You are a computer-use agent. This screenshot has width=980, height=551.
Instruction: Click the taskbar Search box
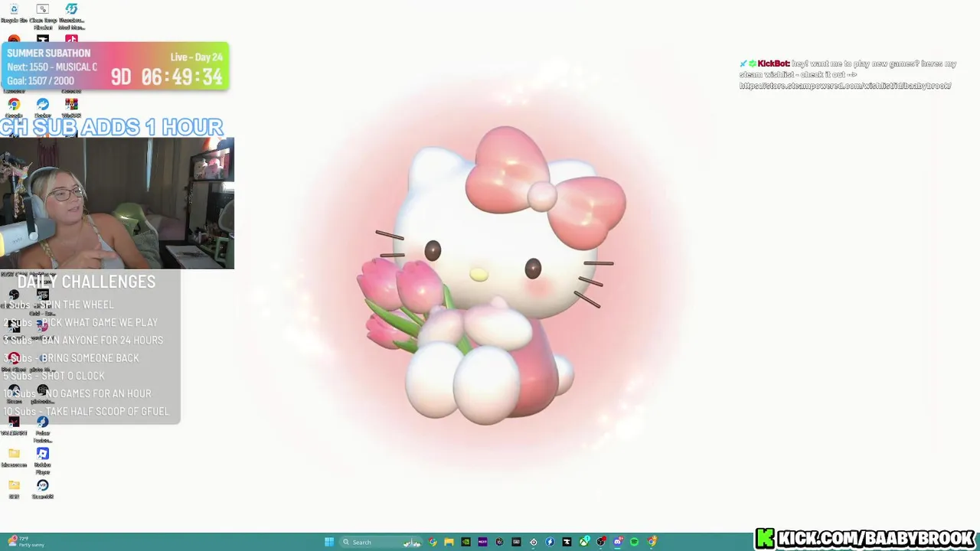point(381,542)
